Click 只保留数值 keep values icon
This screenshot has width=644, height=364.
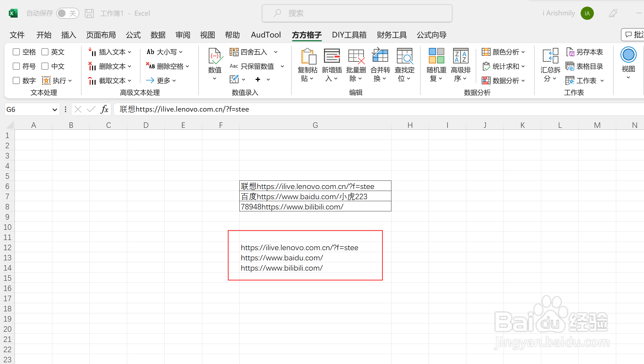(x=234, y=66)
